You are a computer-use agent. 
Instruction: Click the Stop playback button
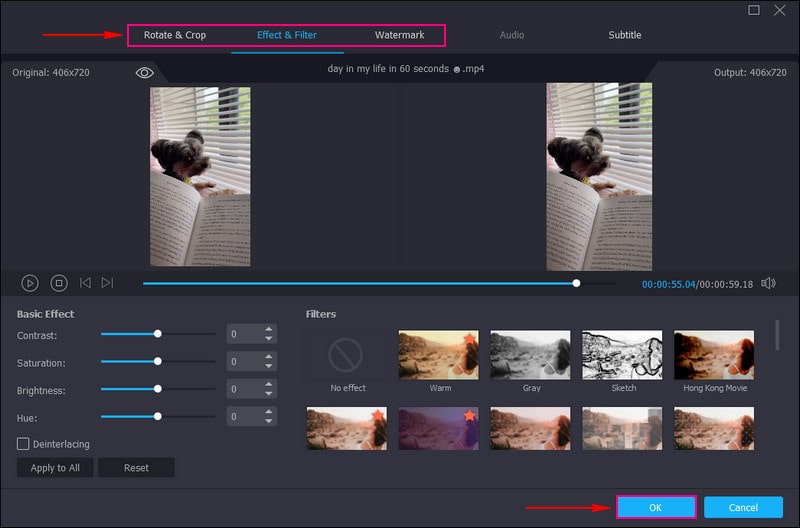(x=59, y=283)
